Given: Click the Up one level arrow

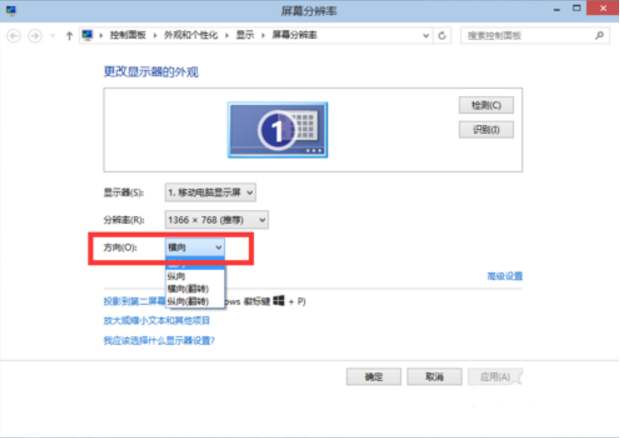Looking at the screenshot, I should coord(68,35).
